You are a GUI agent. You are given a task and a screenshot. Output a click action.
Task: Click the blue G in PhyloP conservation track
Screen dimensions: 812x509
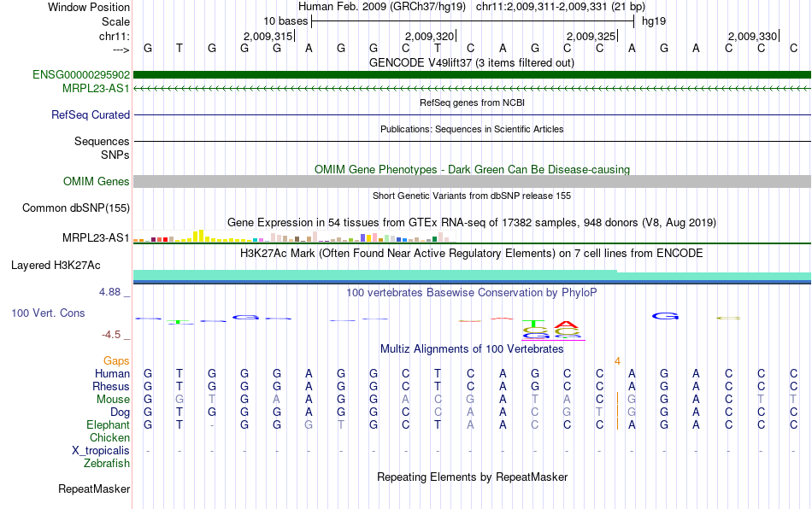click(665, 316)
